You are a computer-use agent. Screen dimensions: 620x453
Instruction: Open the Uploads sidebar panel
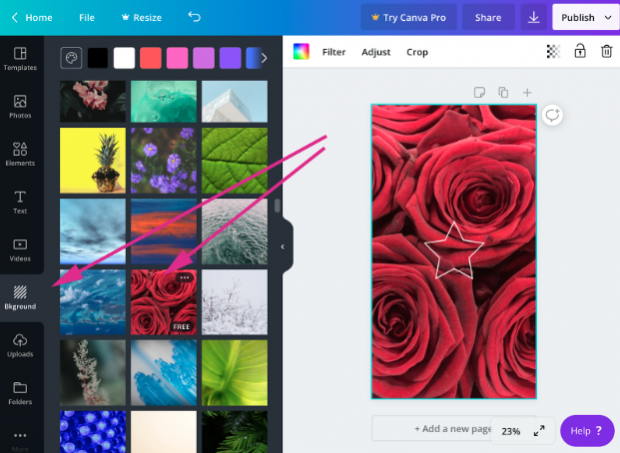coord(20,345)
